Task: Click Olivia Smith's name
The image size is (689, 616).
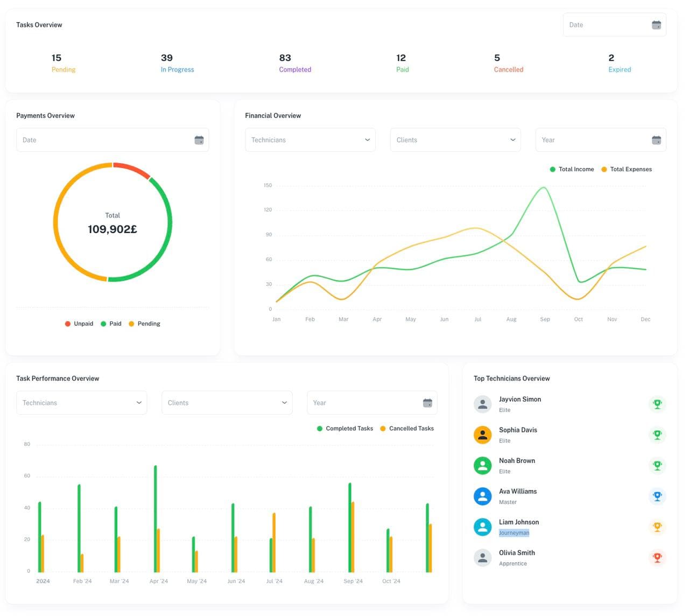Action: (x=517, y=552)
